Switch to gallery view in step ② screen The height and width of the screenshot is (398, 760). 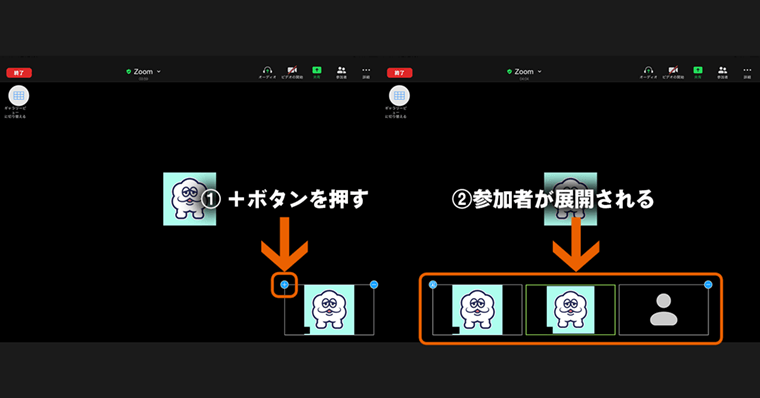tap(399, 96)
